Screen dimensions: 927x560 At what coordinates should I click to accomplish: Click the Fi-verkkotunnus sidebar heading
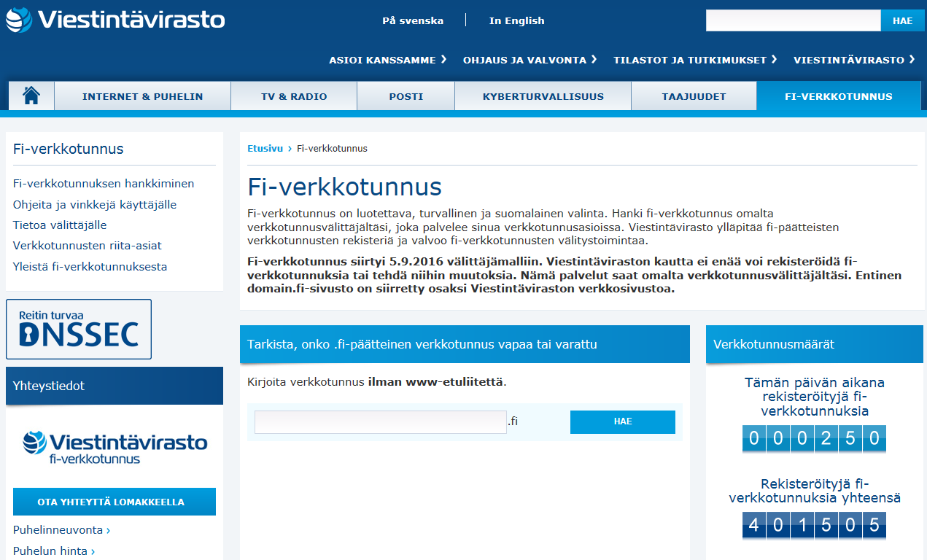coord(69,149)
